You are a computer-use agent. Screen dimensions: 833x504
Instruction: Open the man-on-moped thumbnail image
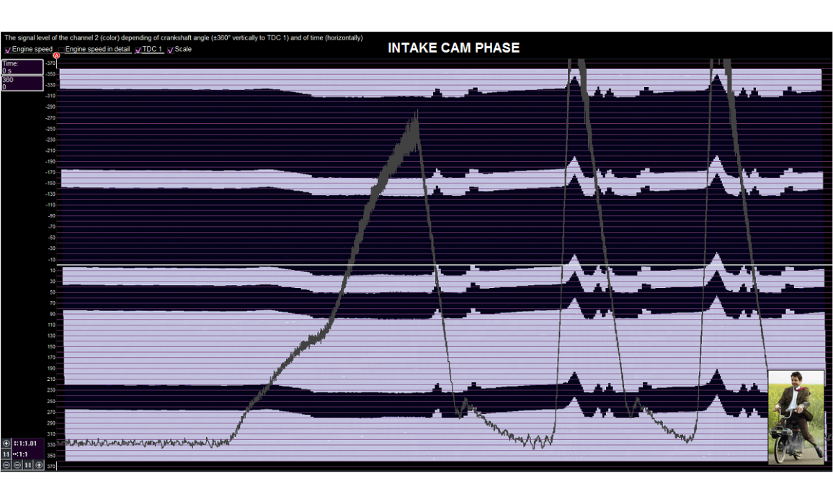pos(796,417)
